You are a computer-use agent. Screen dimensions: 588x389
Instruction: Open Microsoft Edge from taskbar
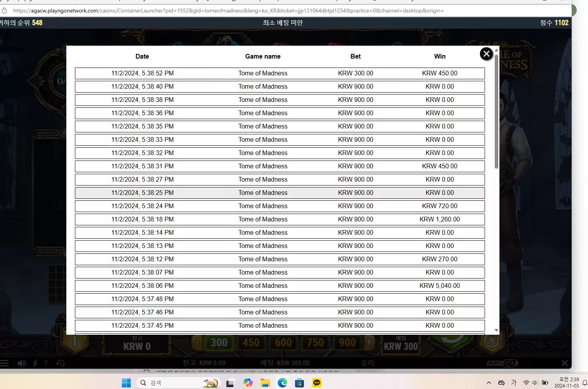pos(282,383)
